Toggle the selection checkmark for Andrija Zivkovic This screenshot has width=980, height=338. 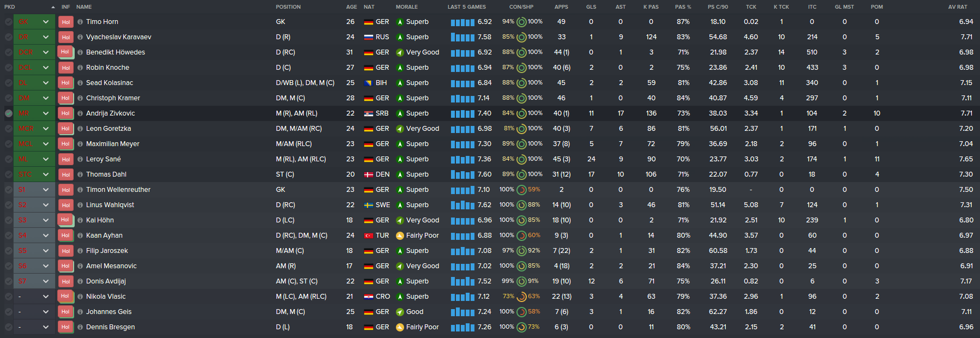(8, 113)
